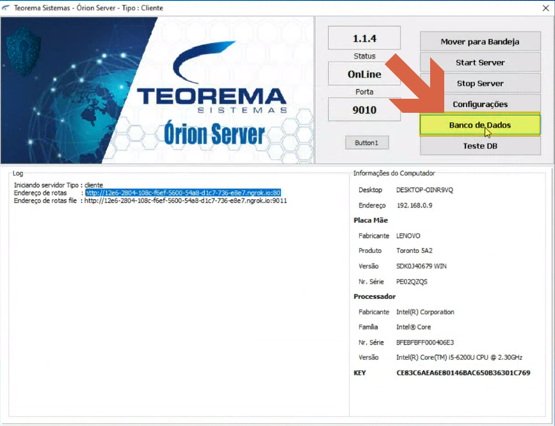
Task: Run the Teste DB button
Action: point(480,146)
